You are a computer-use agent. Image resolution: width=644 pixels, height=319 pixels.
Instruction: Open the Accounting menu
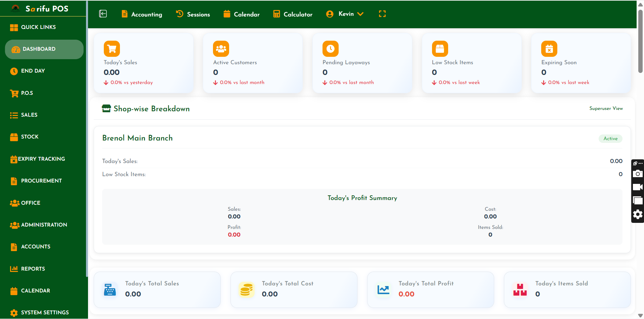(141, 14)
